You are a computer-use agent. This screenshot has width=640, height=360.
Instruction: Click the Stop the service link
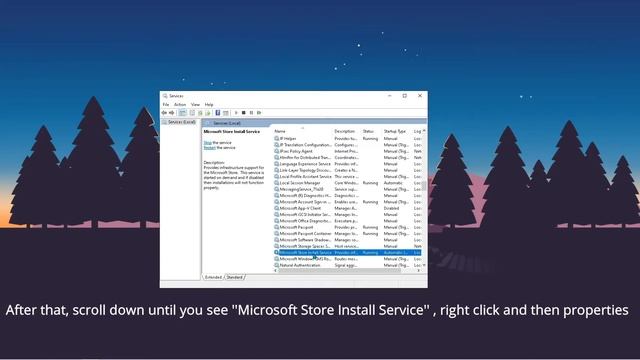tap(207, 143)
